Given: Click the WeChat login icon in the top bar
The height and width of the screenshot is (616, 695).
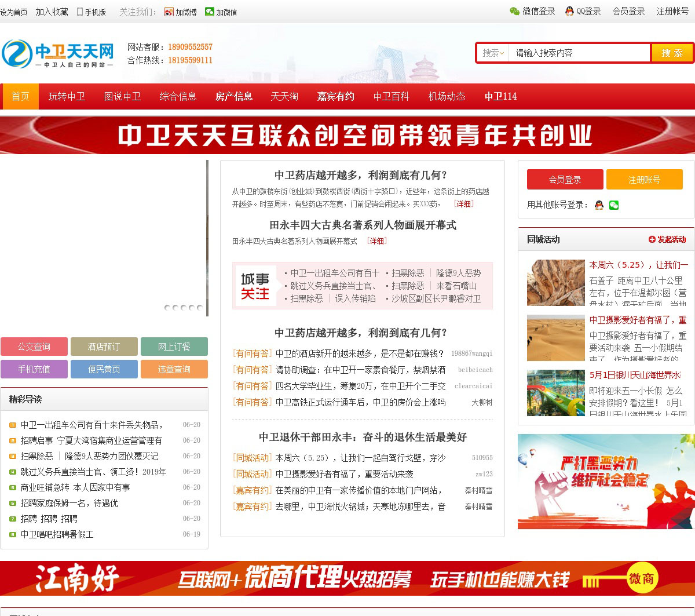Looking at the screenshot, I should pyautogui.click(x=514, y=11).
